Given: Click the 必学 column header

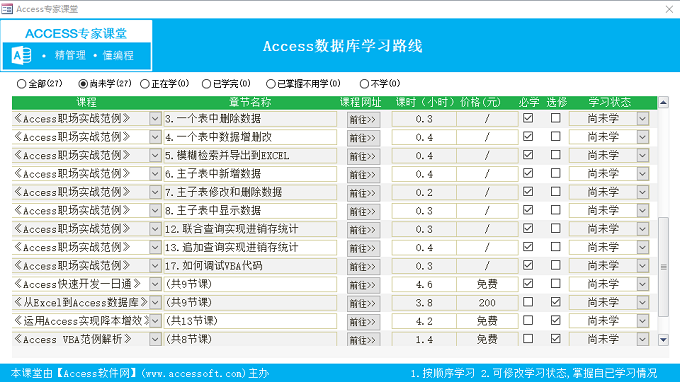Looking at the screenshot, I should pos(529,102).
